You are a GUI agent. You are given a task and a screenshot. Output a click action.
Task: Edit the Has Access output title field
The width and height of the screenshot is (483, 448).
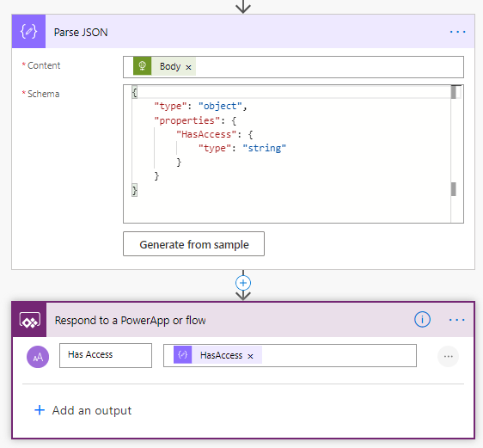point(106,355)
